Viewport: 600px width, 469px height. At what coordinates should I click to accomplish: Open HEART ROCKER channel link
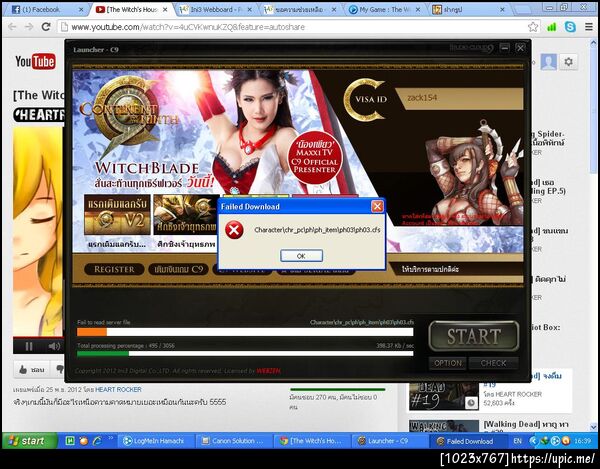point(118,389)
